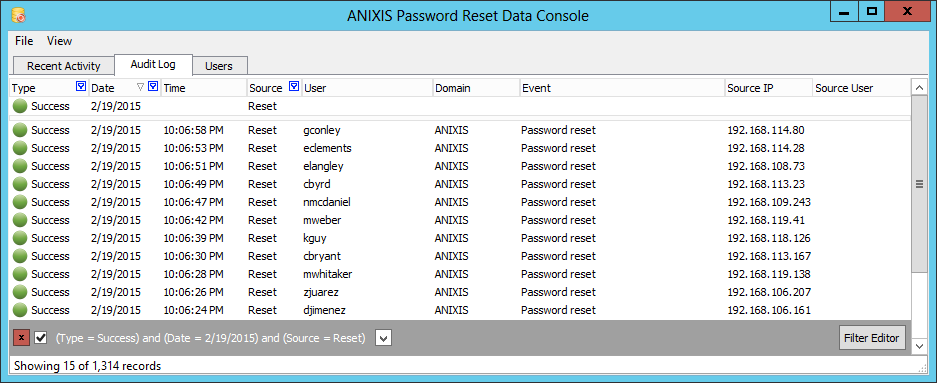Expand the recent filters dropdown arrow
The height and width of the screenshot is (383, 937).
tap(384, 338)
